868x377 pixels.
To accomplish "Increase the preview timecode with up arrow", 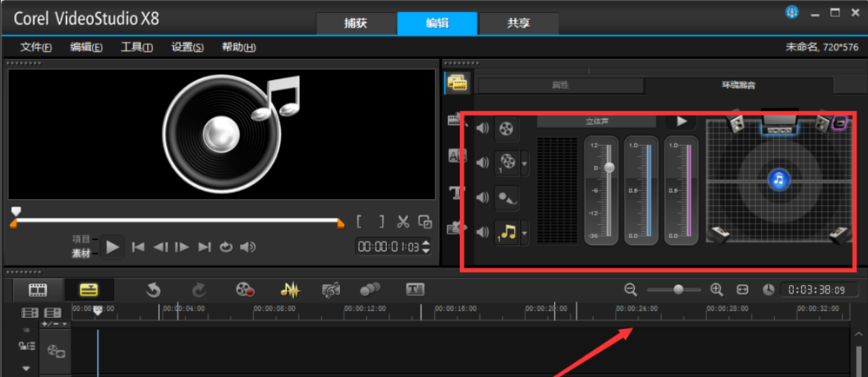I will pos(426,243).
